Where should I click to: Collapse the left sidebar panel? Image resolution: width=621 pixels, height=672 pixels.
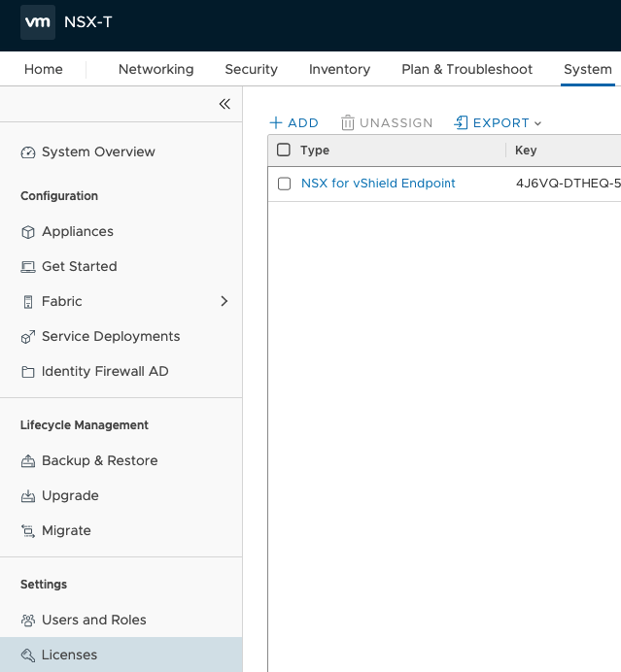point(224,104)
